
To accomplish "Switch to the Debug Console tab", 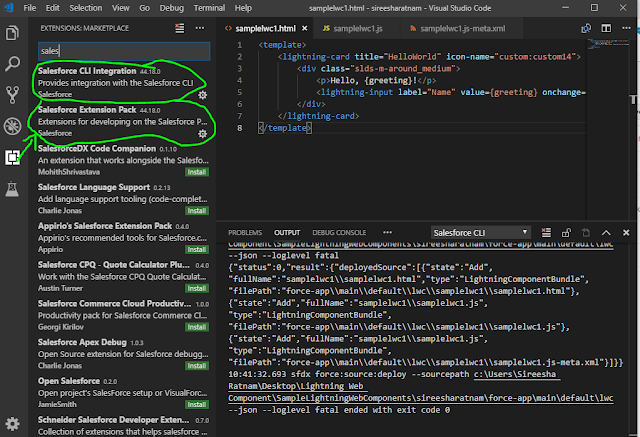I will [339, 233].
